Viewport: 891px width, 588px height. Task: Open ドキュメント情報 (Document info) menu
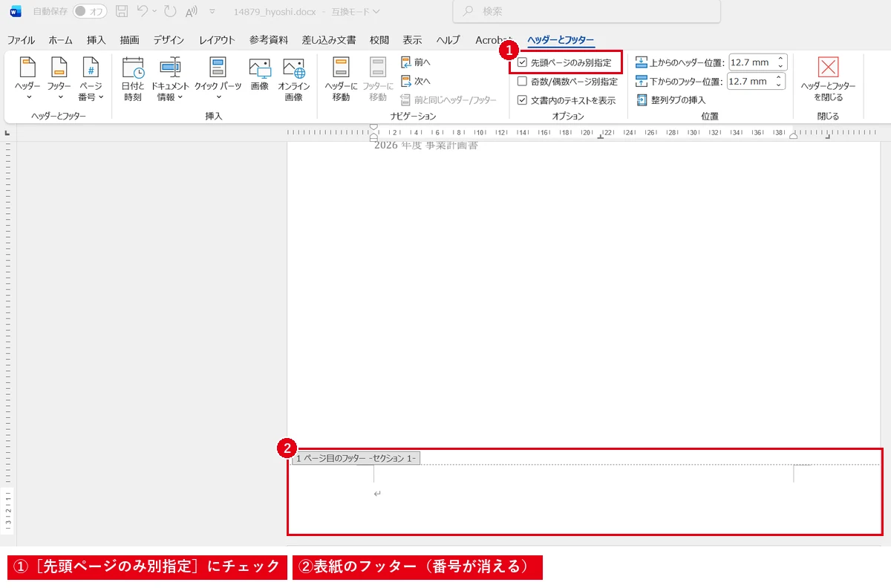pyautogui.click(x=170, y=79)
